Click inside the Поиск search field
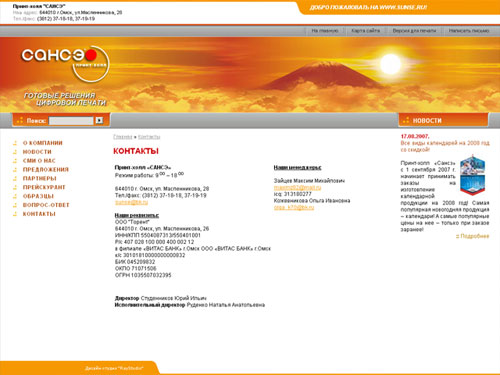The height and width of the screenshot is (375, 500). pyautogui.click(x=71, y=121)
